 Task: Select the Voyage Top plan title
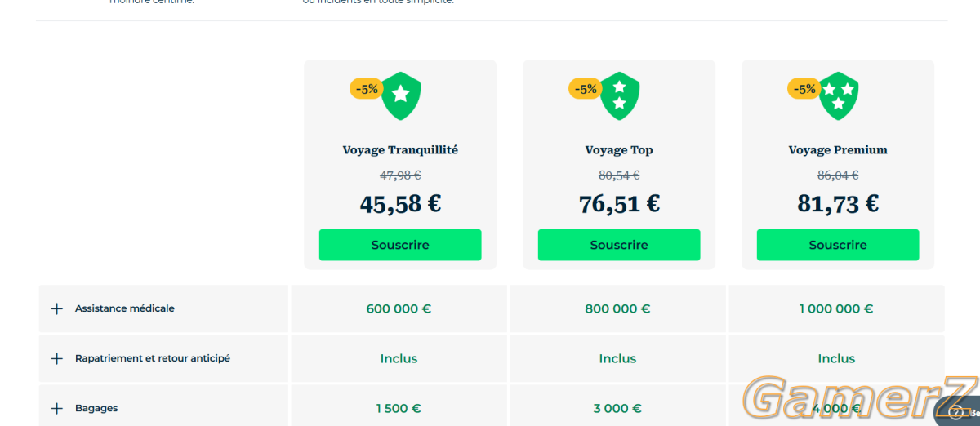(619, 150)
